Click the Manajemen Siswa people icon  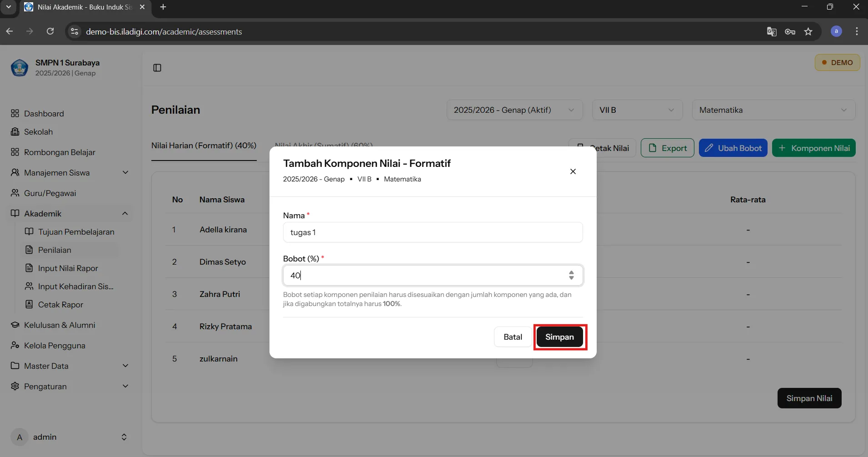pos(15,173)
